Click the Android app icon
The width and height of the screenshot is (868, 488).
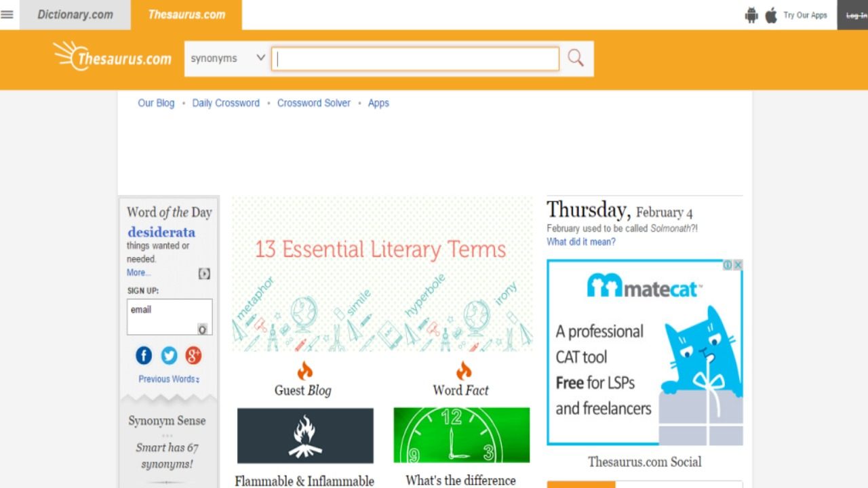[751, 15]
